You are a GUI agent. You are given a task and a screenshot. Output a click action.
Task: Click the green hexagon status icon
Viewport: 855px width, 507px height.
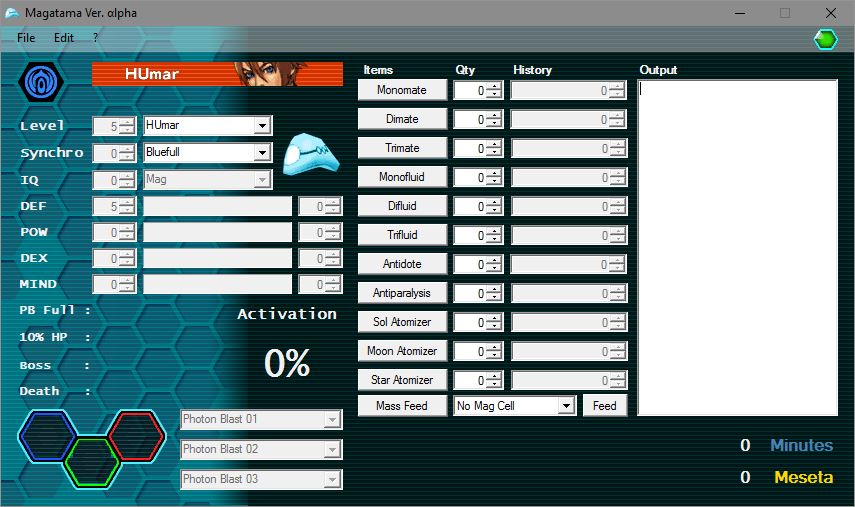[826, 39]
